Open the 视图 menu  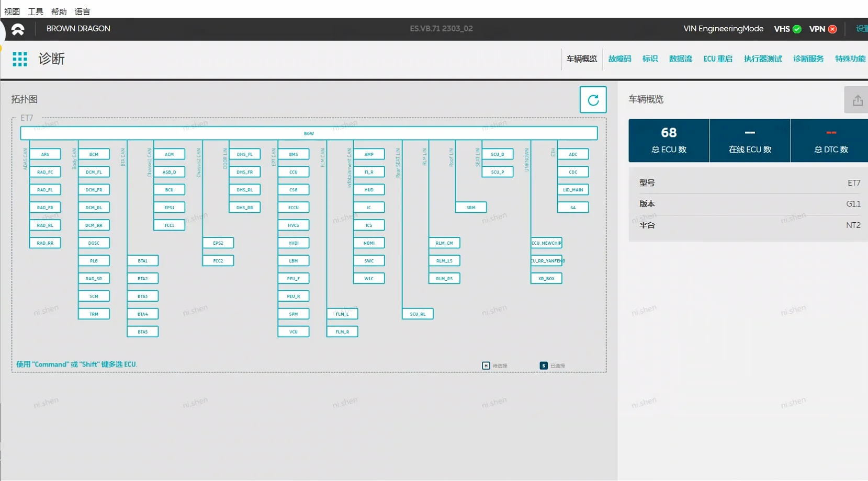12,12
